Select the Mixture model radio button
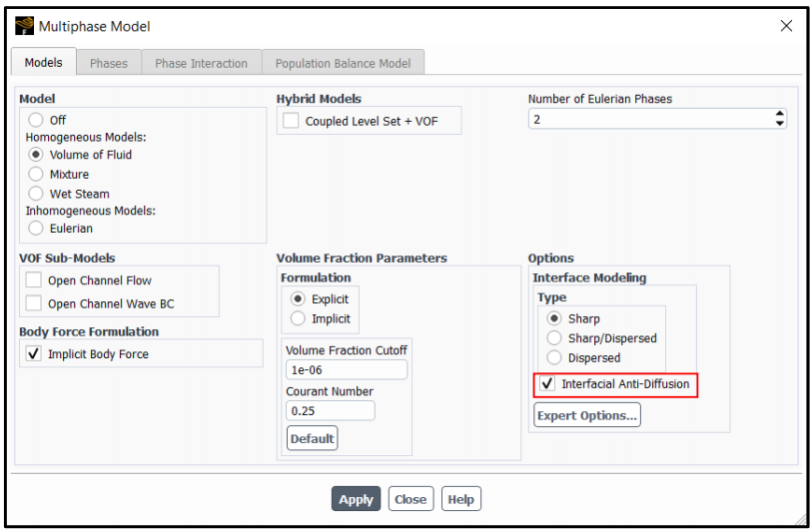This screenshot has width=812, height=532. (x=36, y=174)
